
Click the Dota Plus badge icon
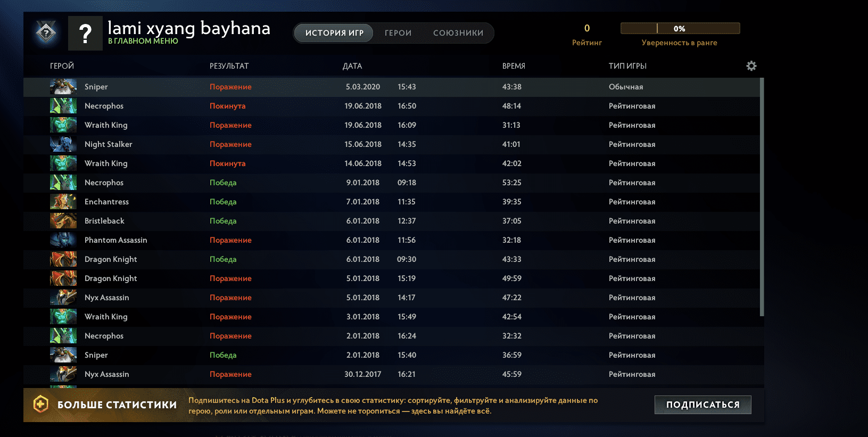(41, 405)
